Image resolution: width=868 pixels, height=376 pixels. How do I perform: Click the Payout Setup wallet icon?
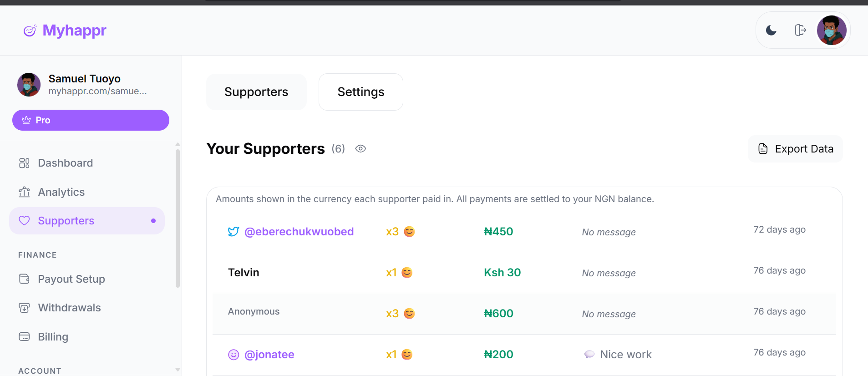(x=24, y=279)
